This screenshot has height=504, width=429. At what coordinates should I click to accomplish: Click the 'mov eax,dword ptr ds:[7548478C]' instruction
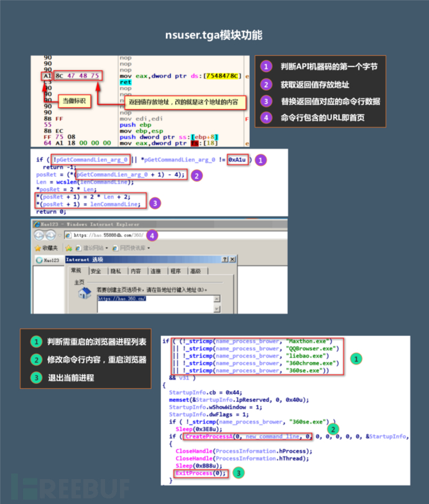pos(180,76)
